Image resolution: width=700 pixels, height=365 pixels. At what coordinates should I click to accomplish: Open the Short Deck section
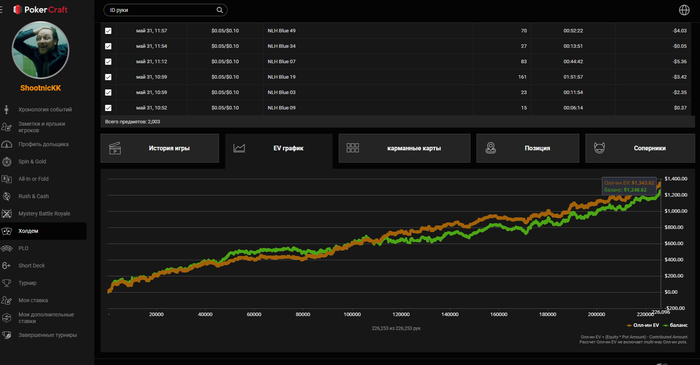point(32,265)
